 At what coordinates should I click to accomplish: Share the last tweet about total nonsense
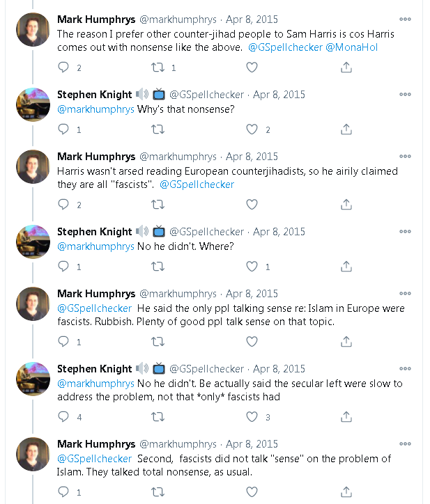[x=346, y=492]
